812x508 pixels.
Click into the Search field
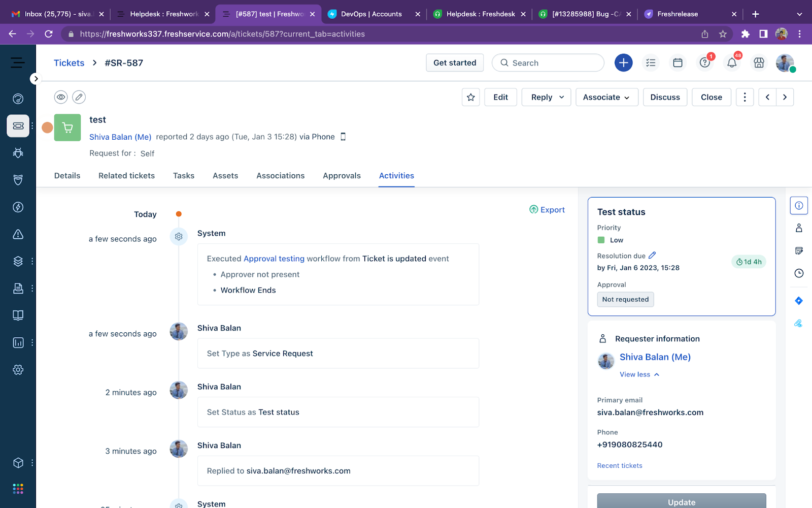[548, 63]
